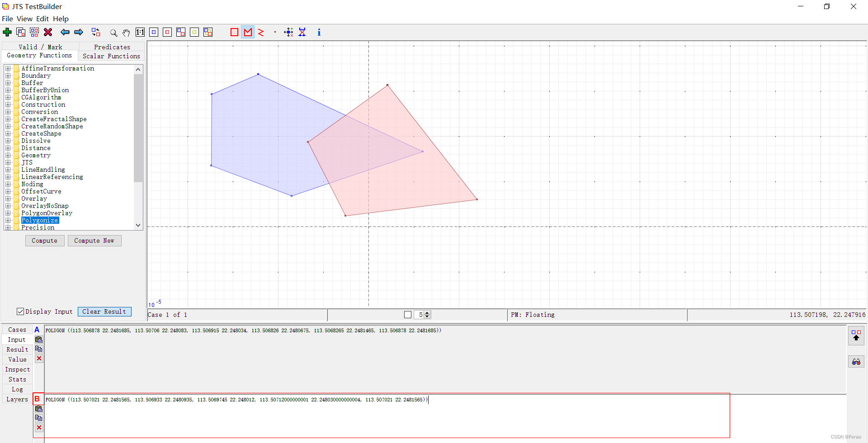868x443 pixels.
Task: Switch to the Predicates tab
Action: click(x=112, y=47)
